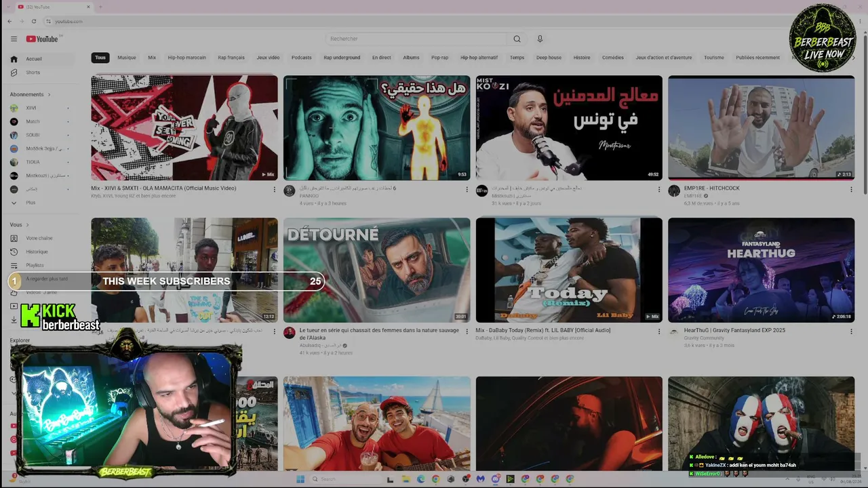
Task: Open the DaBaby Today (Remix) title link
Action: [x=543, y=331]
